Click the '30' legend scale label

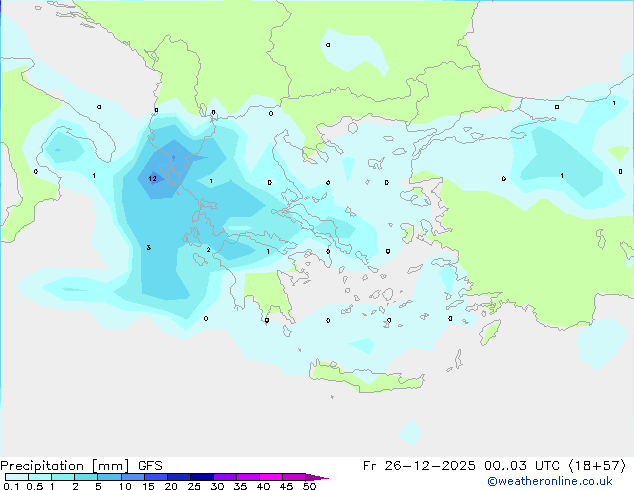point(217,486)
